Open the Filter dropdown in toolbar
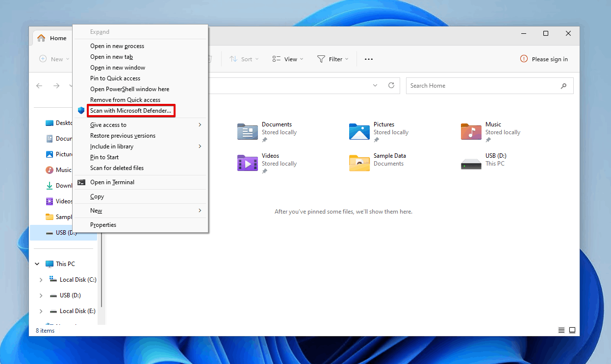Image resolution: width=611 pixels, height=364 pixels. point(333,59)
